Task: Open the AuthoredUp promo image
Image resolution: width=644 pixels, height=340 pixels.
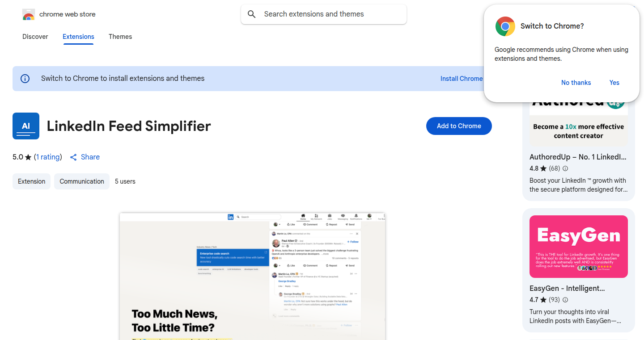Action: click(x=579, y=124)
